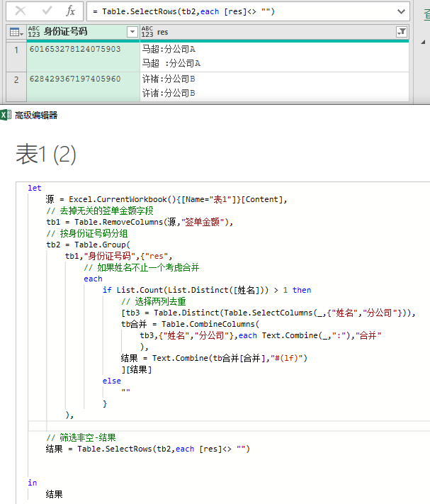Click the tb2 = Table.Group( line
The height and width of the screenshot is (504, 430).
(x=89, y=245)
